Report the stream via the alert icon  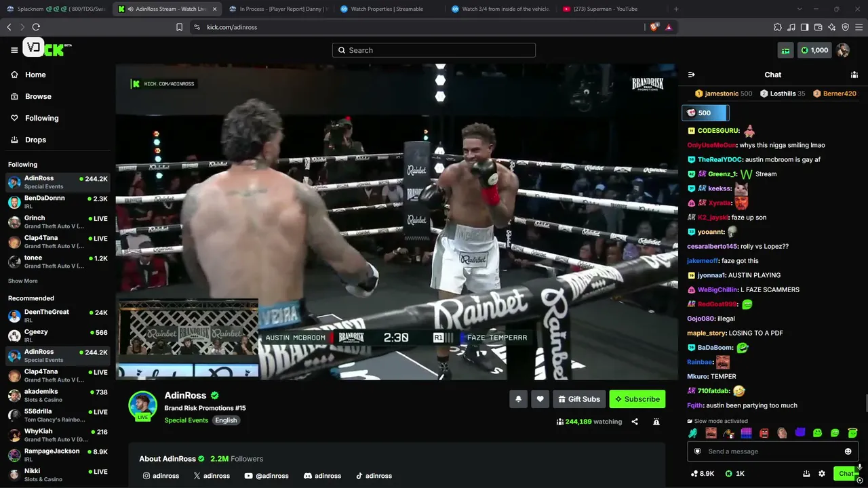656,422
